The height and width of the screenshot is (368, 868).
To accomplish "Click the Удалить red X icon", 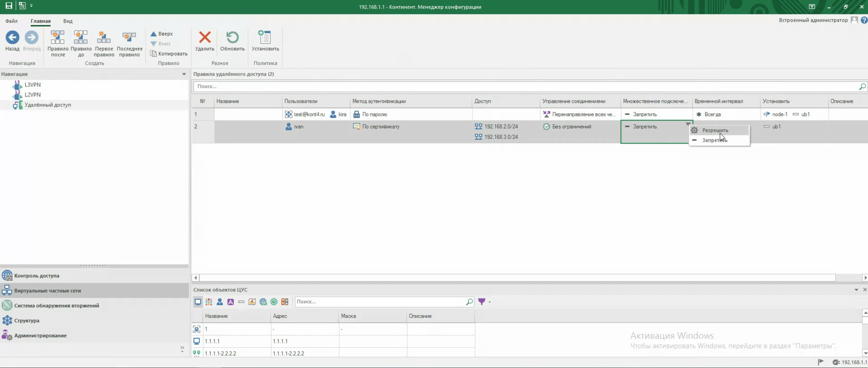I will (205, 37).
